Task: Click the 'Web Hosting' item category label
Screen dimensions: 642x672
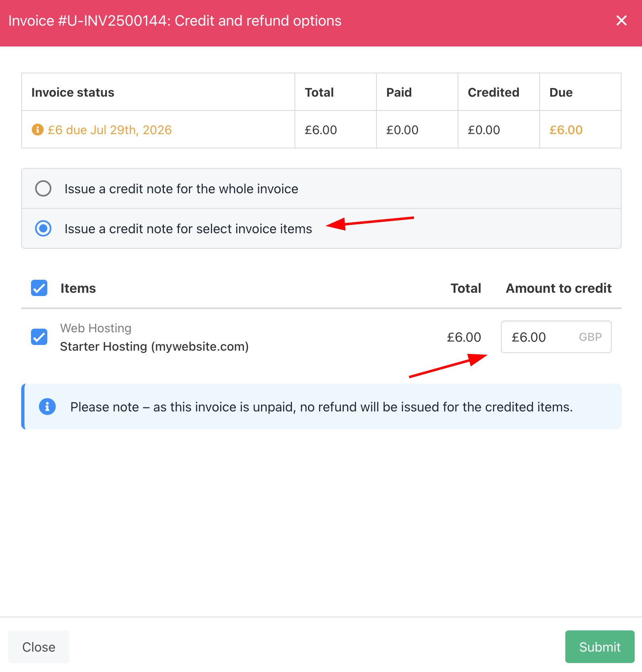Action: pos(96,328)
